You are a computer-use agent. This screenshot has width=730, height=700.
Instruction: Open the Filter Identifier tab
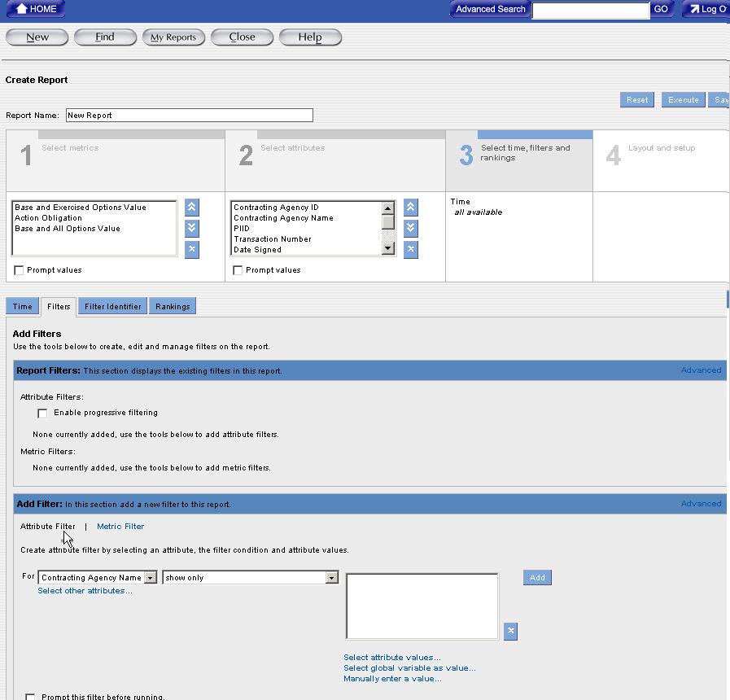113,307
